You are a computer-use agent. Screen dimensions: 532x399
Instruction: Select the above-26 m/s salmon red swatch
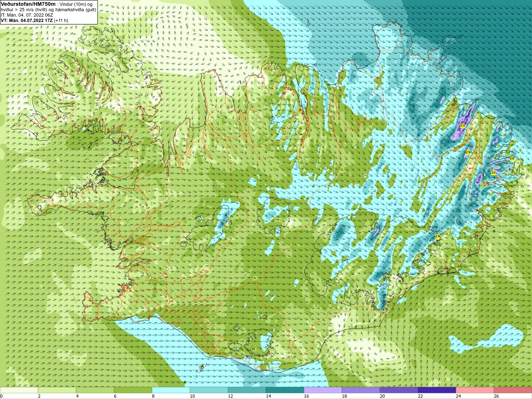pyautogui.click(x=513, y=390)
